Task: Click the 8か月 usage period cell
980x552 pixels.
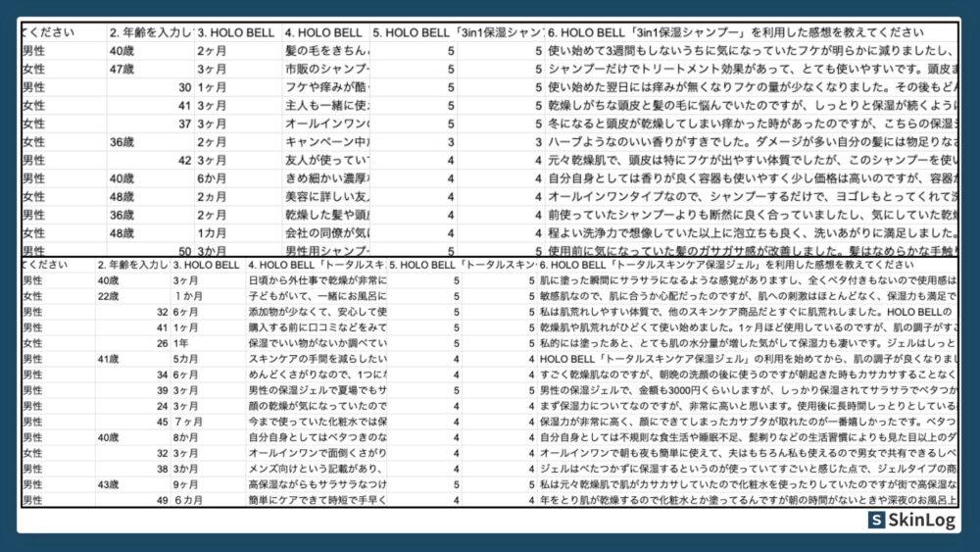Action: 186,437
